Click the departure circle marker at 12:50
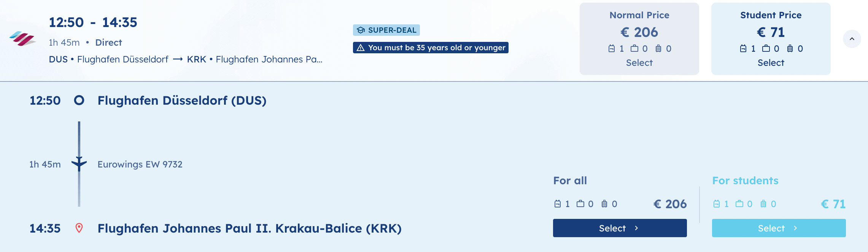Image resolution: width=868 pixels, height=252 pixels. pyautogui.click(x=79, y=100)
